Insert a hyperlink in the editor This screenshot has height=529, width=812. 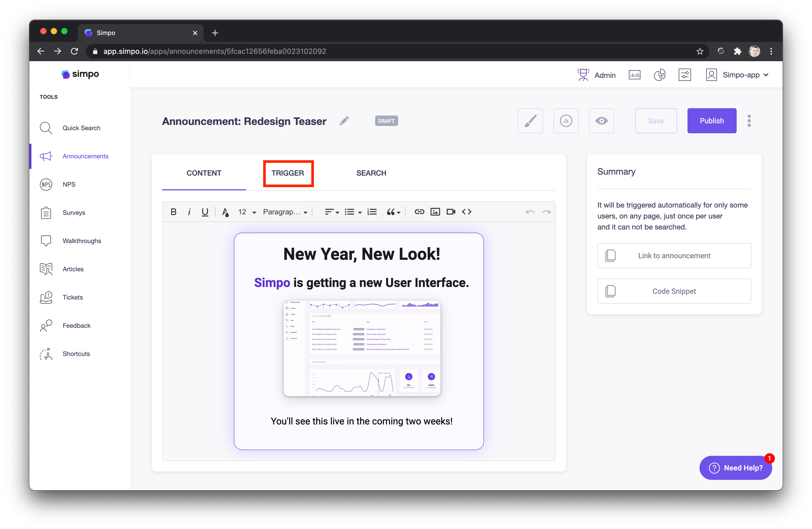(419, 212)
